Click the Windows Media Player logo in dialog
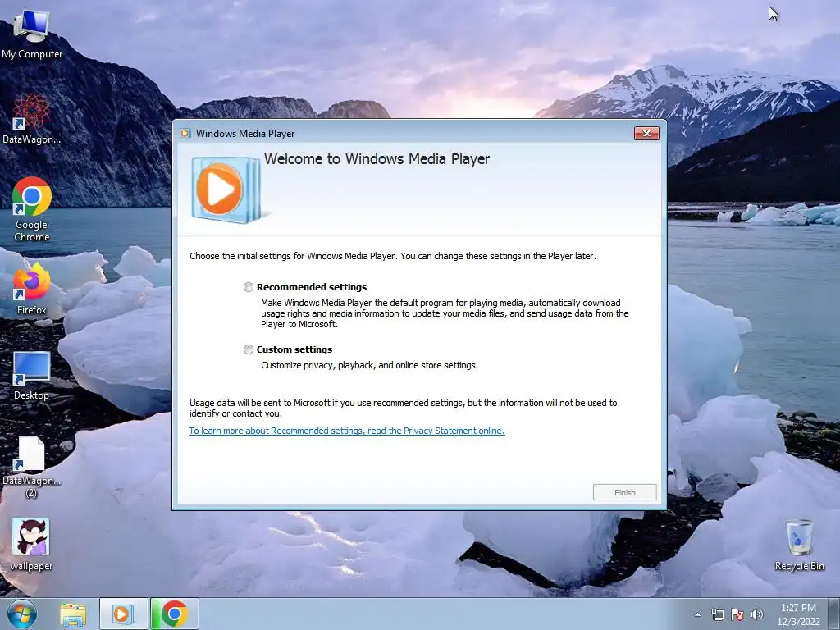Viewport: 840px width, 630px height. pyautogui.click(x=226, y=189)
